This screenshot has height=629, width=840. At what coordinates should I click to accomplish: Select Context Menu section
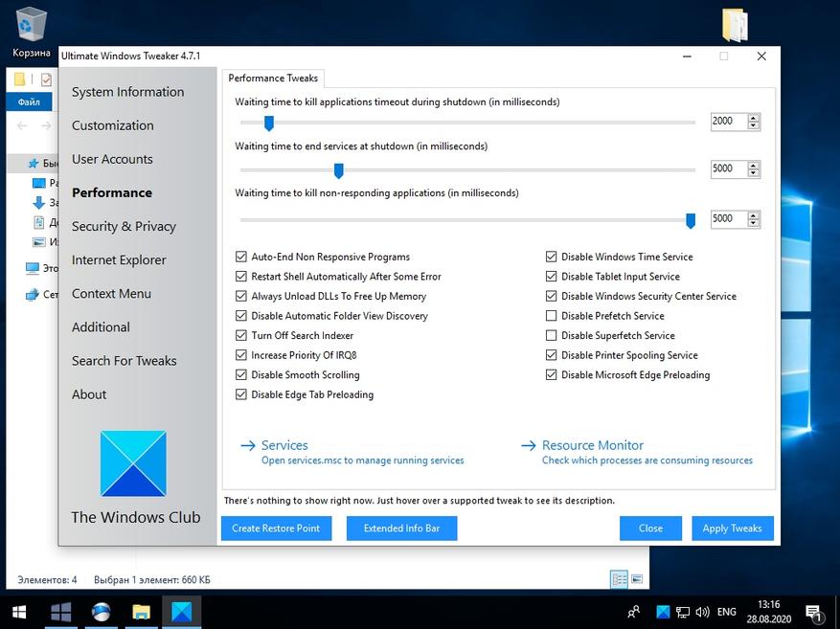111,293
